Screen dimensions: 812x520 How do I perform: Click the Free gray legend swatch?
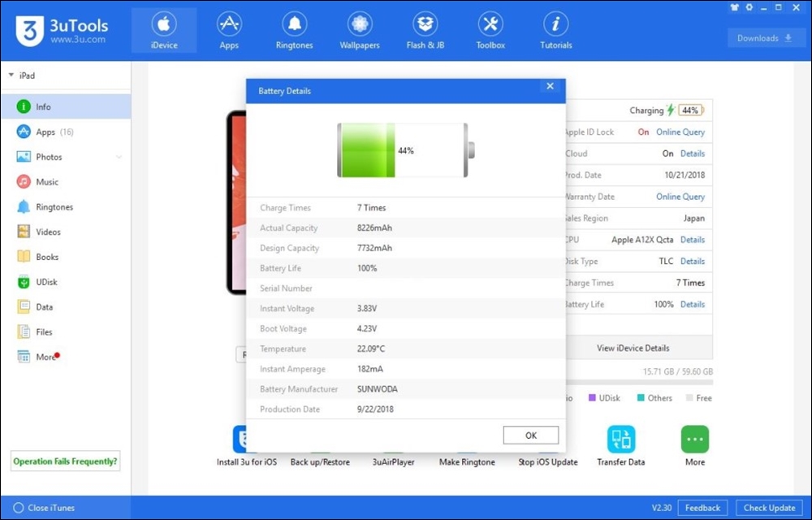[x=689, y=398]
